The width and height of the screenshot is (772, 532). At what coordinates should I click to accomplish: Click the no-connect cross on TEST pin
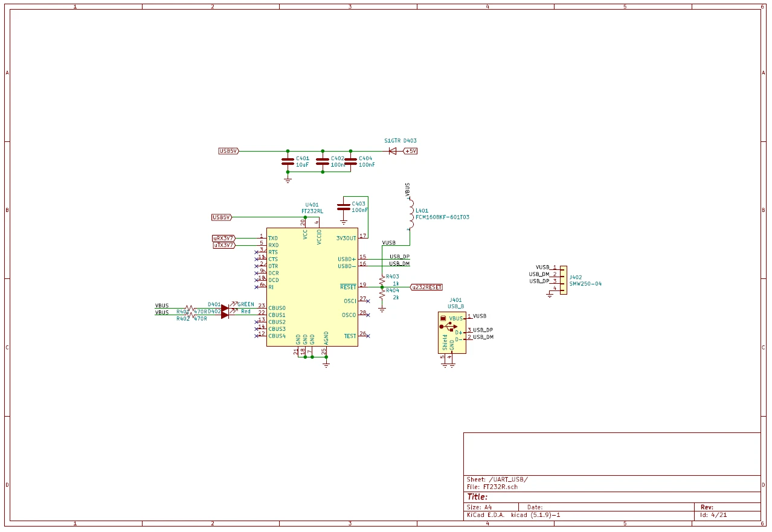point(368,336)
